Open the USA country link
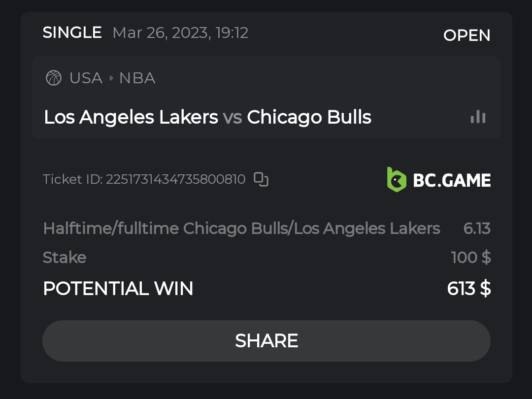 point(86,78)
